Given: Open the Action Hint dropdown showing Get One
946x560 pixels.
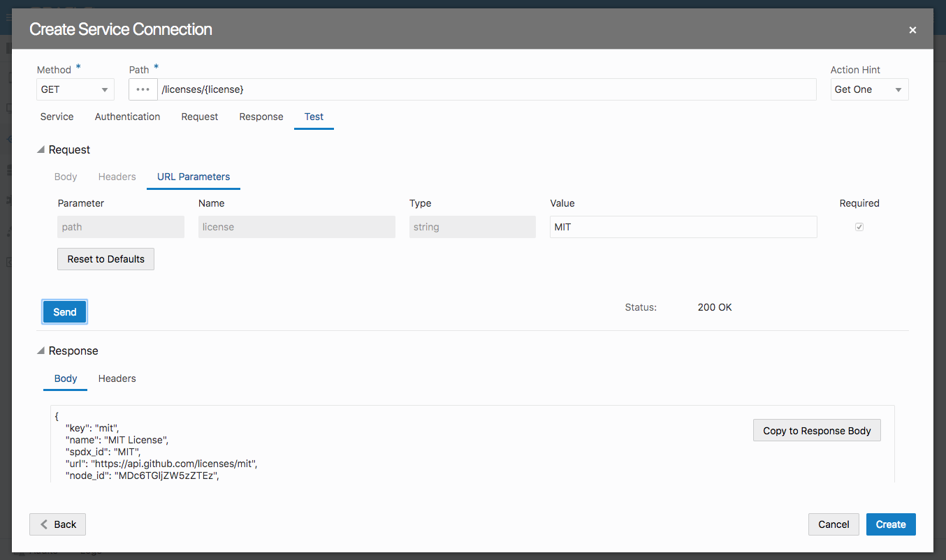Looking at the screenshot, I should [868, 89].
